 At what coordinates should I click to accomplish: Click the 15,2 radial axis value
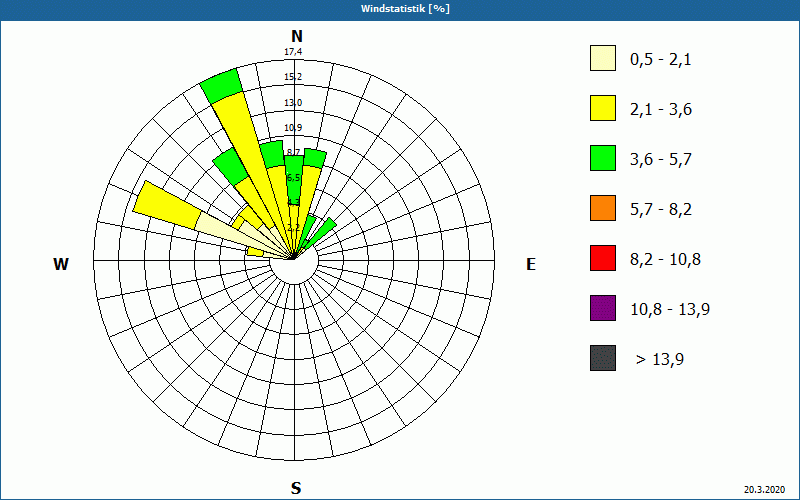[x=293, y=77]
